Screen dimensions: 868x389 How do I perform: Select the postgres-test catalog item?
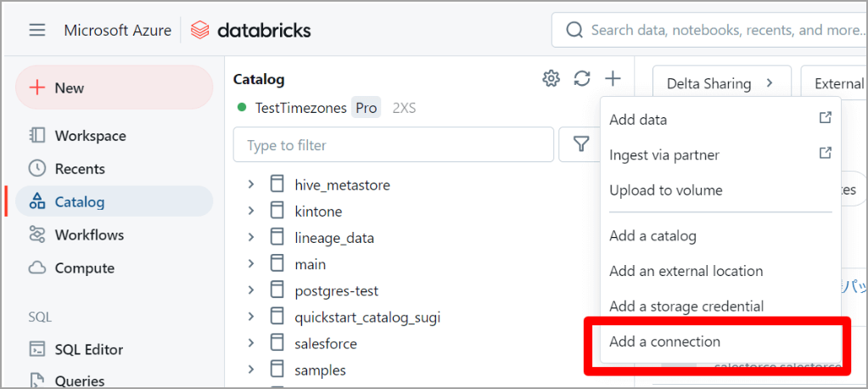coord(336,290)
